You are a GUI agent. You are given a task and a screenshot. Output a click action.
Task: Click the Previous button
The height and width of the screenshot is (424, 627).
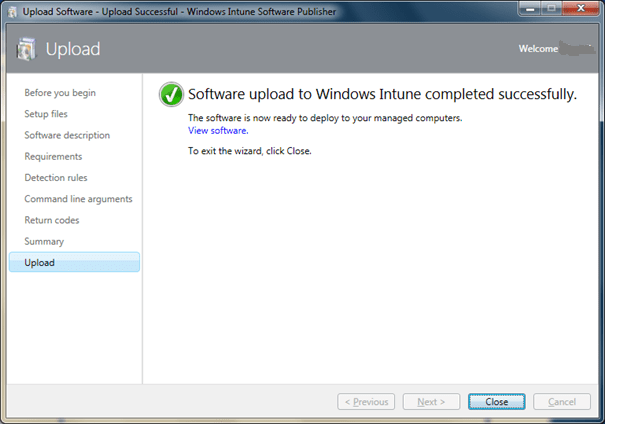click(366, 402)
